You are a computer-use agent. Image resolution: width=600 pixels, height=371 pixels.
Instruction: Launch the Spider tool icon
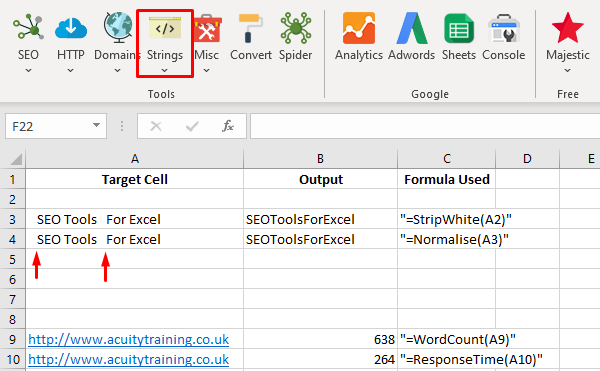tap(295, 28)
